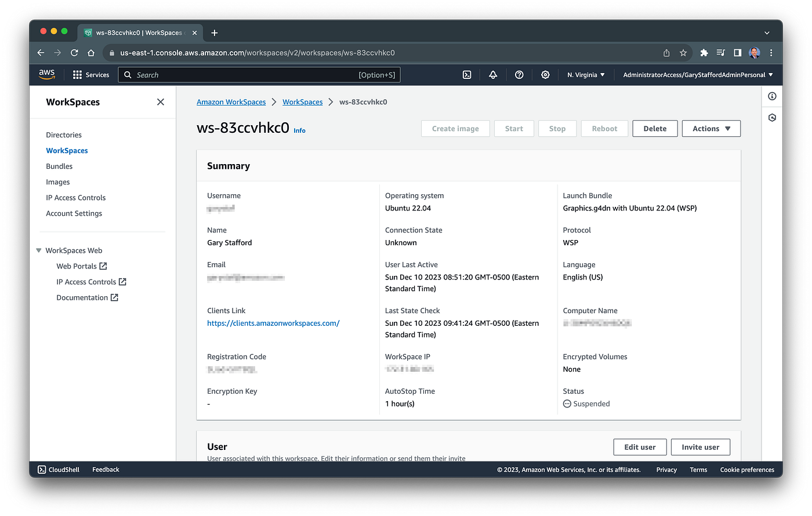The width and height of the screenshot is (812, 516).
Task: Click the AWS logo home icon
Action: click(47, 75)
